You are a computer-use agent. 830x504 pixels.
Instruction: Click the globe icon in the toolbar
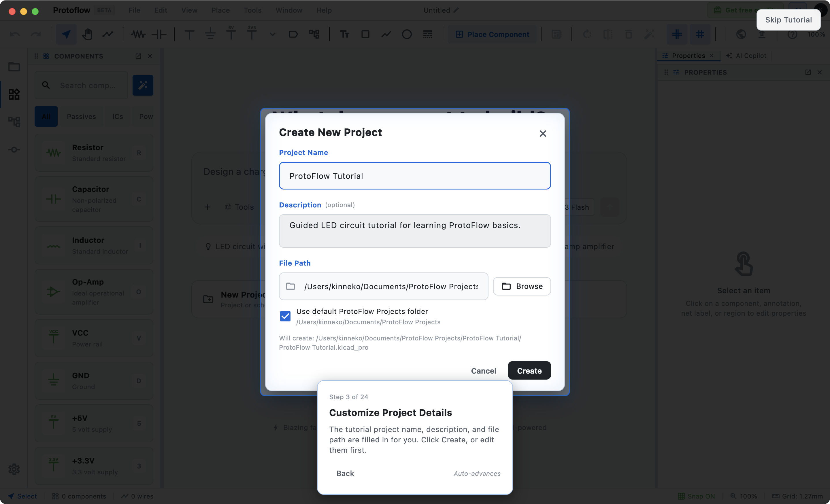click(741, 34)
